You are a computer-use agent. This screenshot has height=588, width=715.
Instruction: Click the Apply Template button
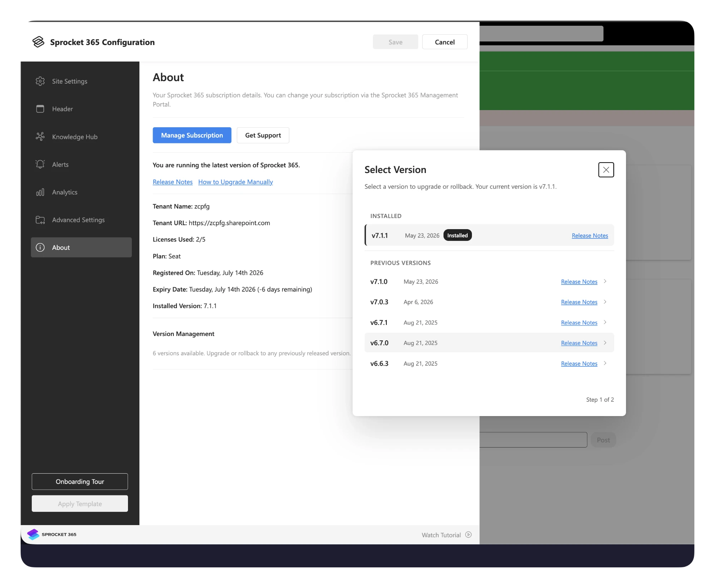80,504
